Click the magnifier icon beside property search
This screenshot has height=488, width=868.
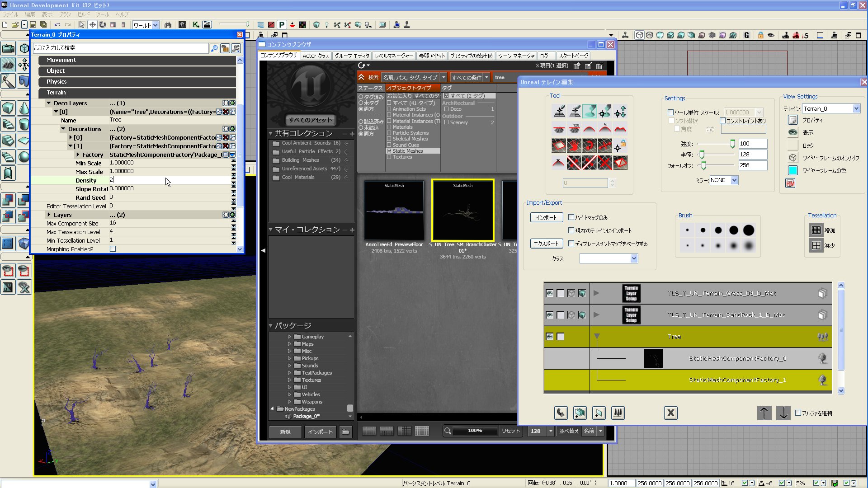tap(214, 48)
